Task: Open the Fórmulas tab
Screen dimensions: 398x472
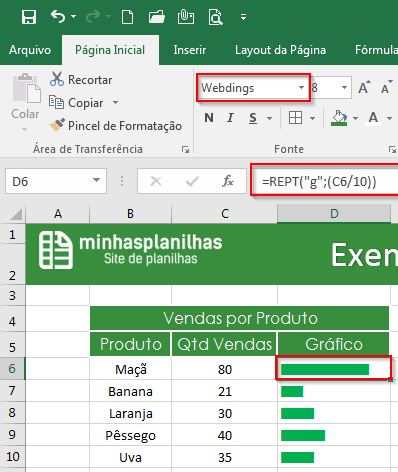Action: [x=376, y=50]
